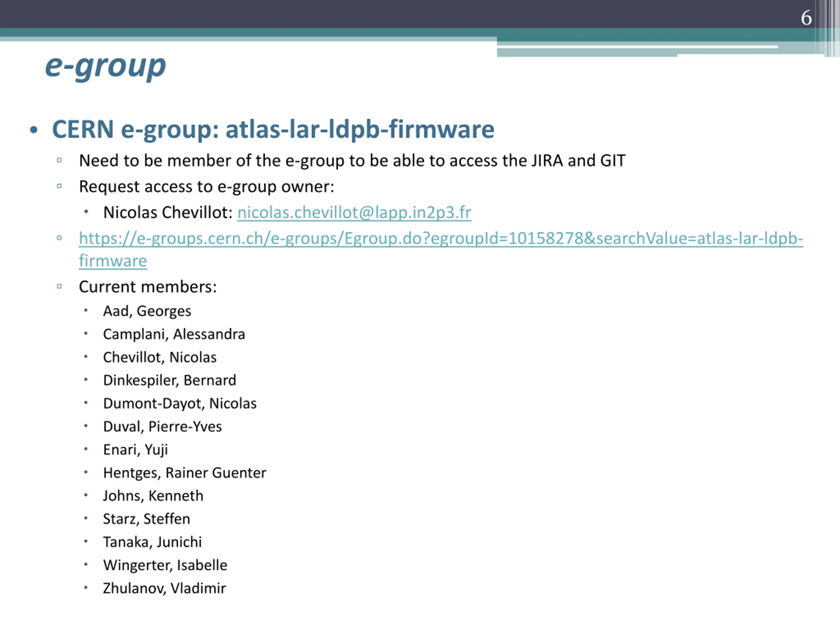Click line 'Need to be member of the e-group'

pos(352,161)
